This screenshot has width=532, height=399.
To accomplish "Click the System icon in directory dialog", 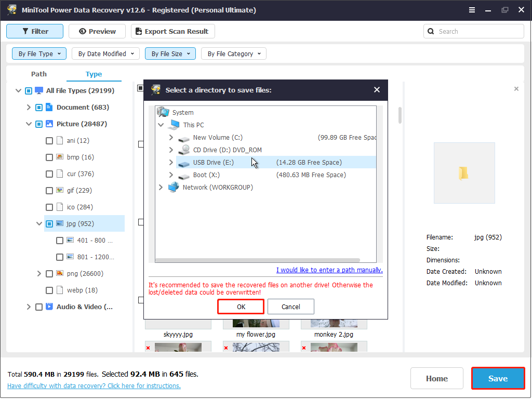I will point(163,112).
